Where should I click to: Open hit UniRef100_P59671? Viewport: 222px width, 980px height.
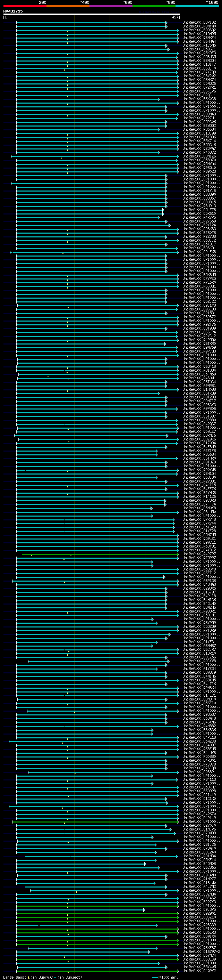pos(199,49)
